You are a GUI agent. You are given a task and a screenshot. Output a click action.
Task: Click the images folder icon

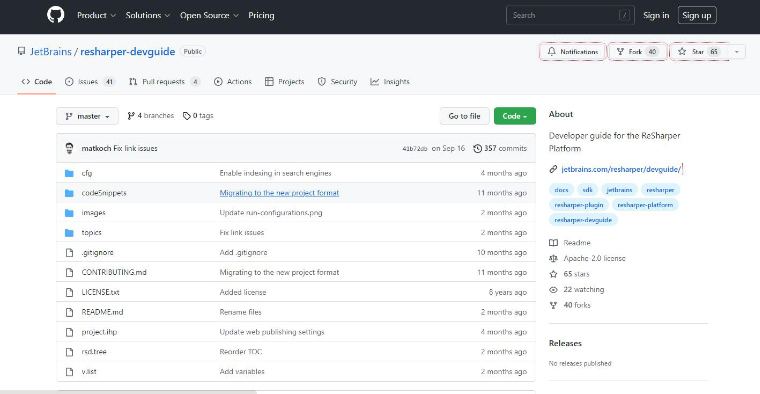tap(69, 213)
